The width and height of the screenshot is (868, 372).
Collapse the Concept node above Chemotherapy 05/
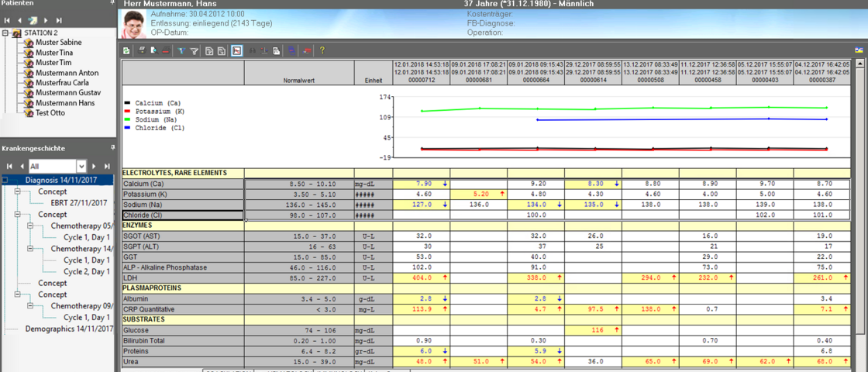18,214
